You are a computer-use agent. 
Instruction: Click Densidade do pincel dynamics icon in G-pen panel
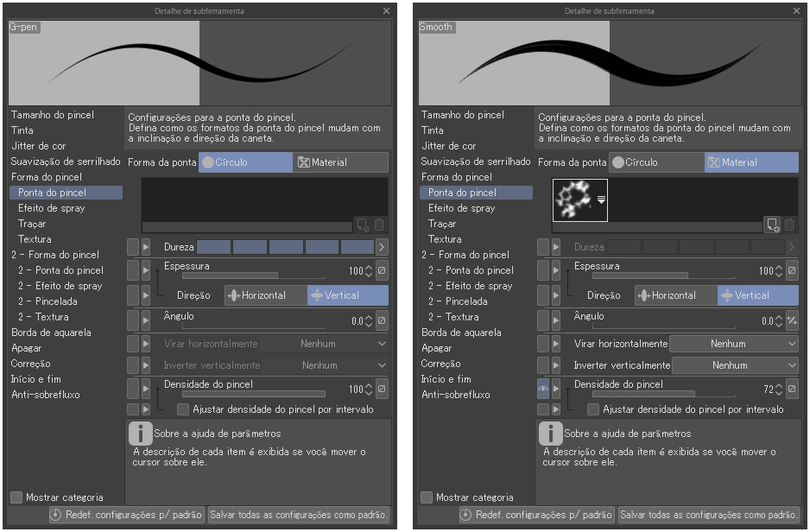[382, 389]
